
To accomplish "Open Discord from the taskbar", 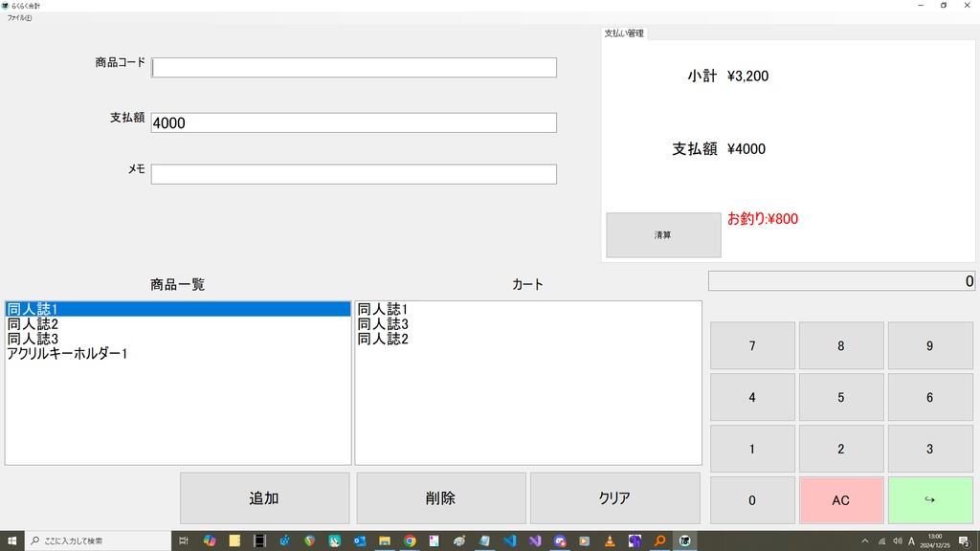I will click(559, 541).
